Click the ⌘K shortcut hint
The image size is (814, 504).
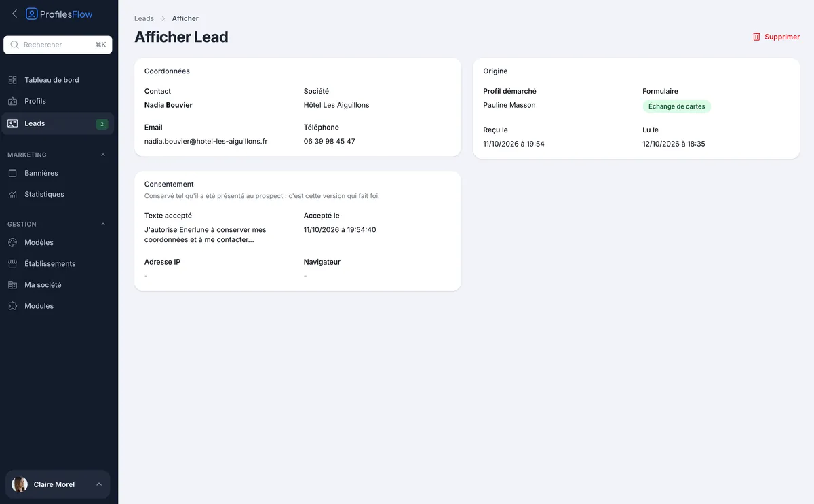[x=100, y=45]
